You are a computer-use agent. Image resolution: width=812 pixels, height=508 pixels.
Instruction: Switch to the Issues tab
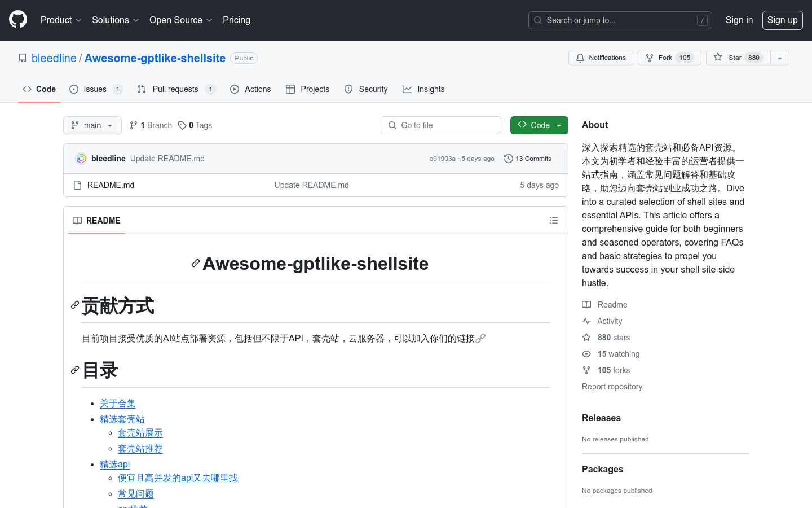(96, 89)
